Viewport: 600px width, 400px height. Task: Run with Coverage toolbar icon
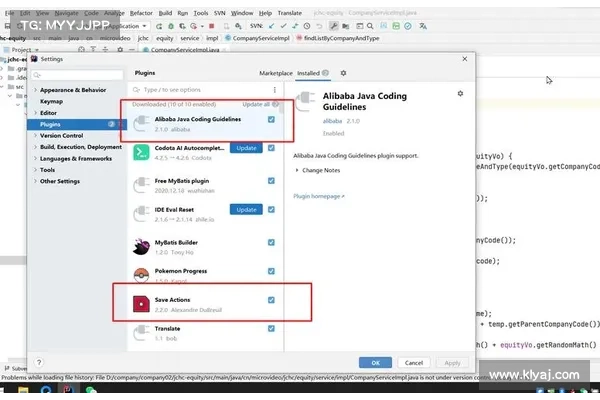(183, 26)
